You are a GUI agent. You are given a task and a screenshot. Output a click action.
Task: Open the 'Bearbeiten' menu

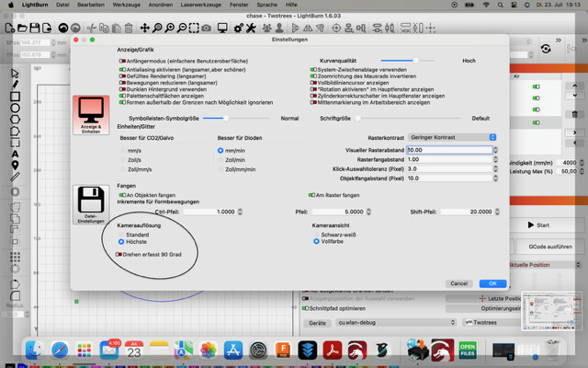click(91, 5)
